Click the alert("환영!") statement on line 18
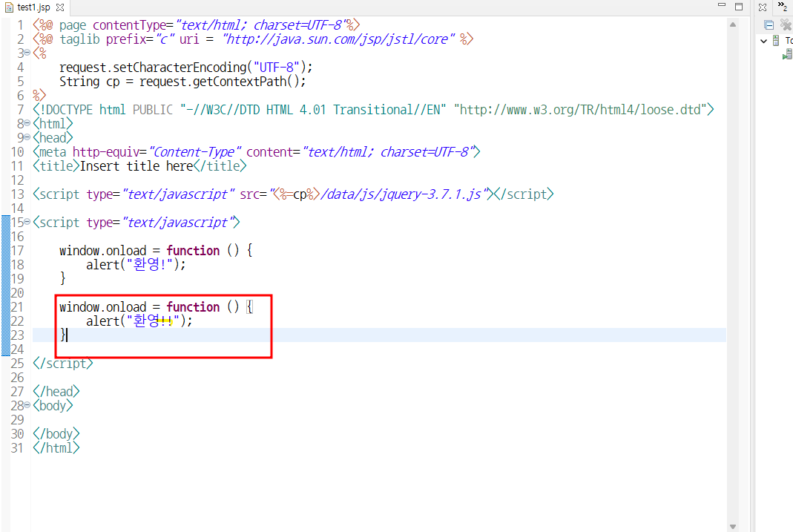The image size is (793, 532). tap(136, 265)
